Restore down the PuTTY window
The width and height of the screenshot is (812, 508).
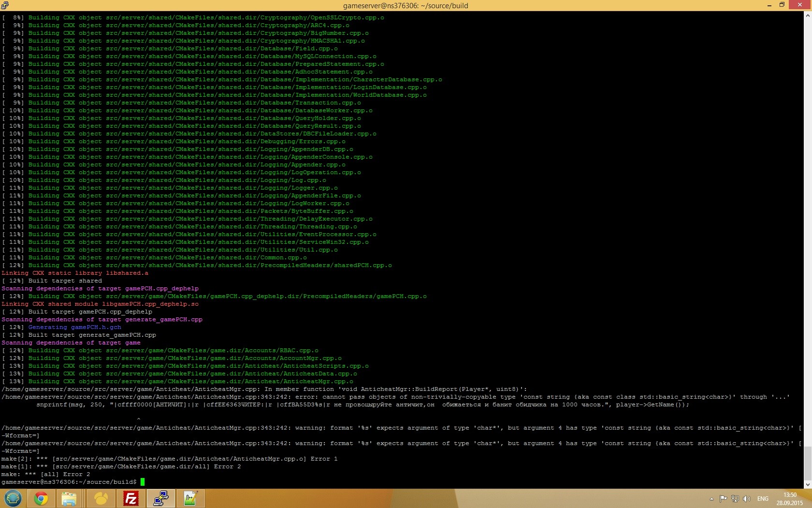[782, 5]
